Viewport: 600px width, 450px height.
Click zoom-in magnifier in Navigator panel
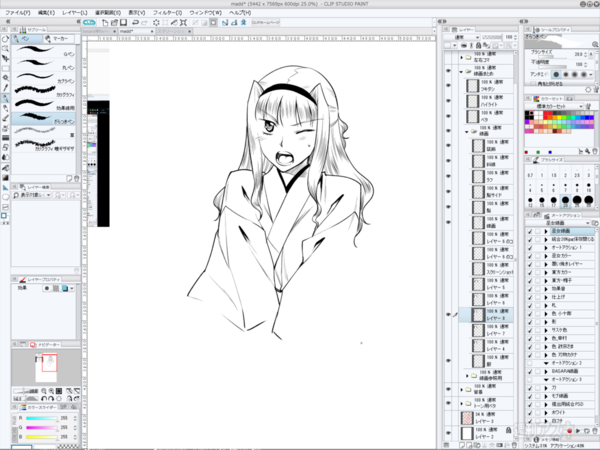tap(51, 391)
